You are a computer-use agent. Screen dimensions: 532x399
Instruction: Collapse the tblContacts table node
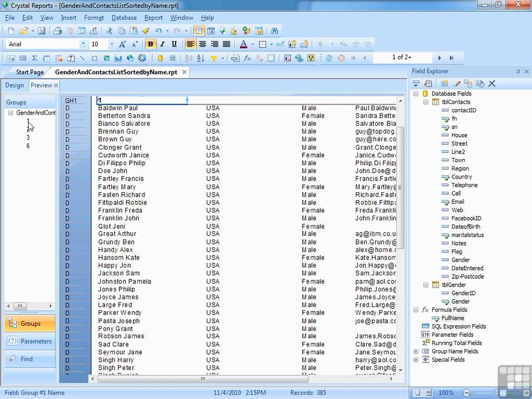click(426, 102)
